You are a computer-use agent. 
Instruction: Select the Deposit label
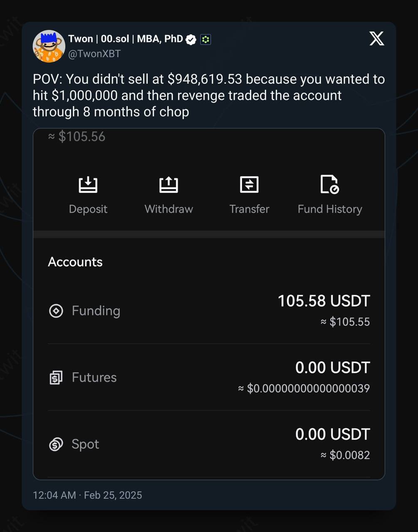pyautogui.click(x=88, y=209)
